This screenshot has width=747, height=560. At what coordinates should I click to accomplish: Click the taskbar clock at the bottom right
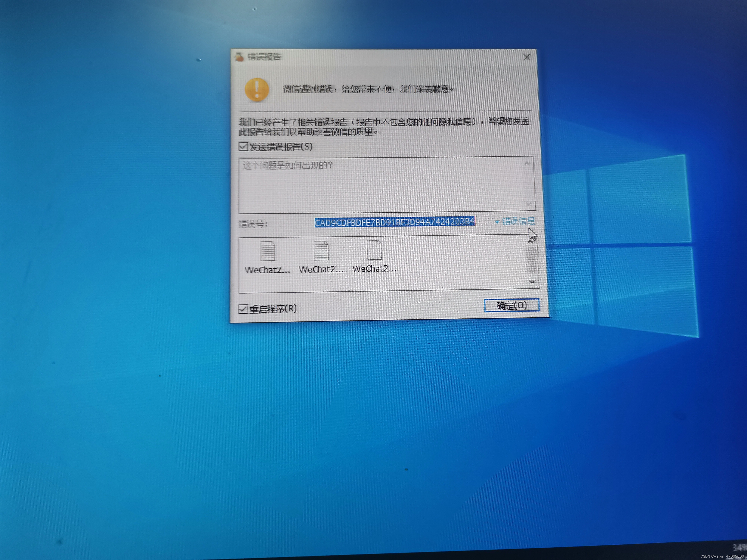740,547
